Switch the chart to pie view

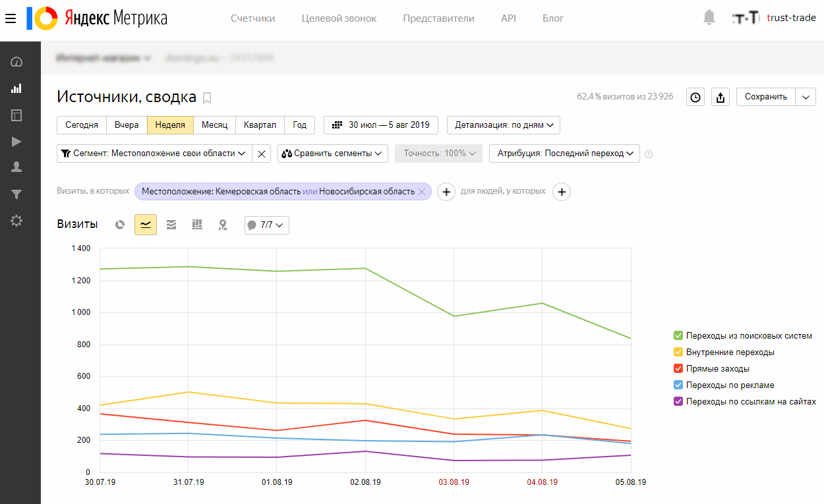coord(120,225)
